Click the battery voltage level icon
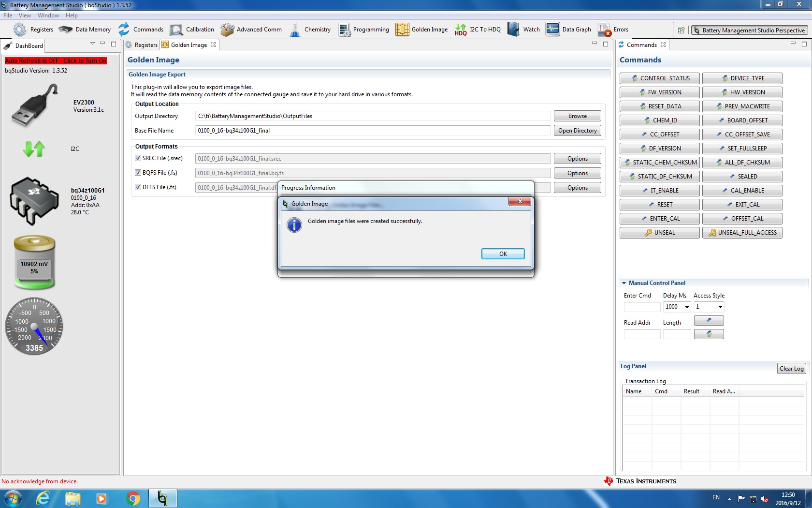The height and width of the screenshot is (508, 812). (34, 262)
